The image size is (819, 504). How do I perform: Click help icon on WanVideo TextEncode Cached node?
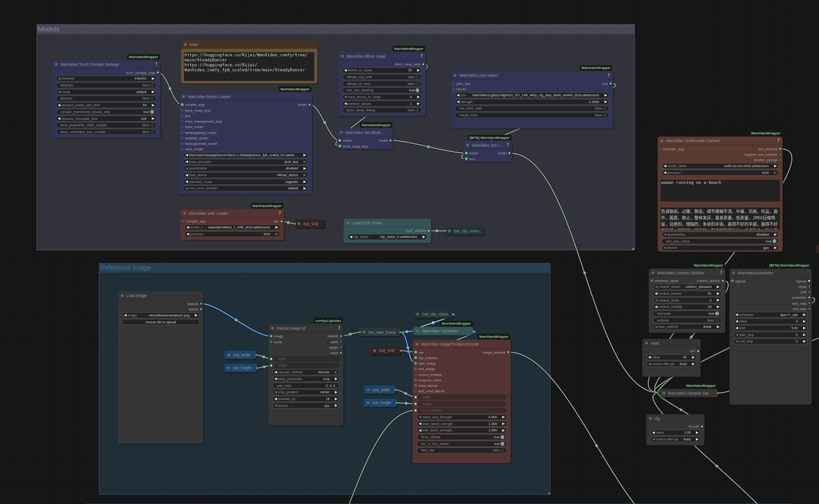point(778,141)
